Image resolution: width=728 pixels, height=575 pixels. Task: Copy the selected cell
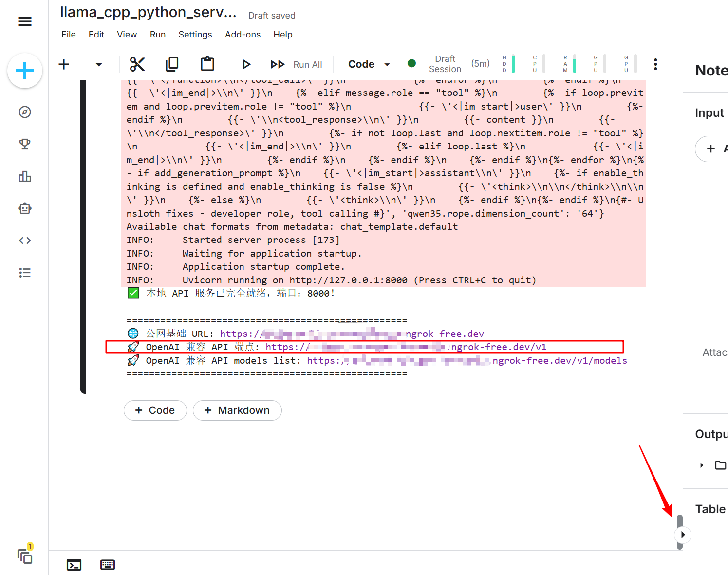pyautogui.click(x=172, y=64)
